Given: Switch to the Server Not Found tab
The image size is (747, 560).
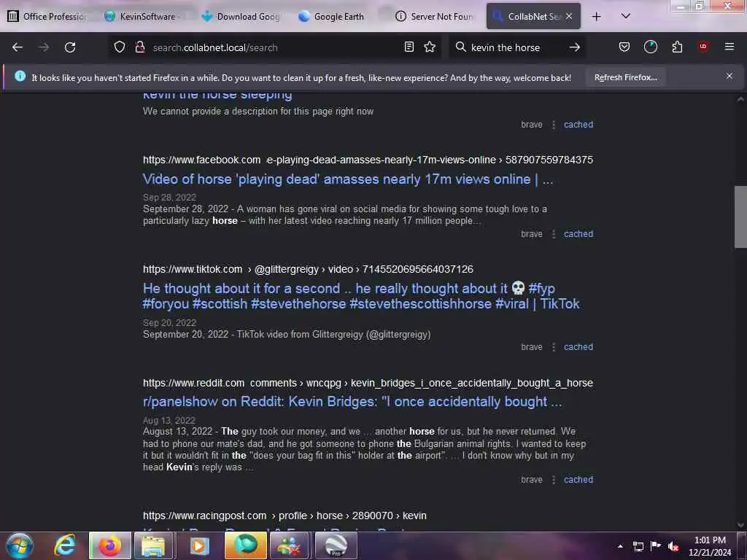Looking at the screenshot, I should pyautogui.click(x=435, y=16).
